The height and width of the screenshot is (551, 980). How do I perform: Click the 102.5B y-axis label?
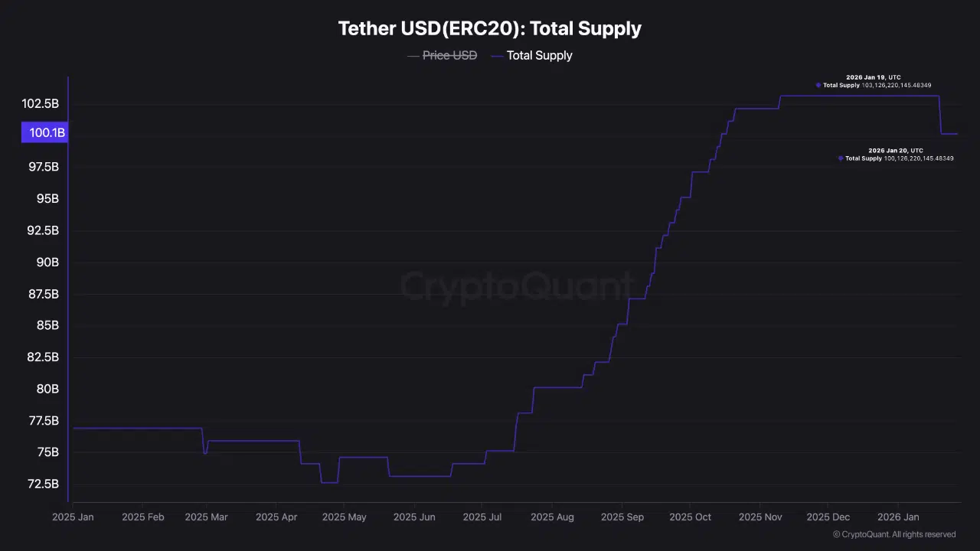(x=40, y=103)
